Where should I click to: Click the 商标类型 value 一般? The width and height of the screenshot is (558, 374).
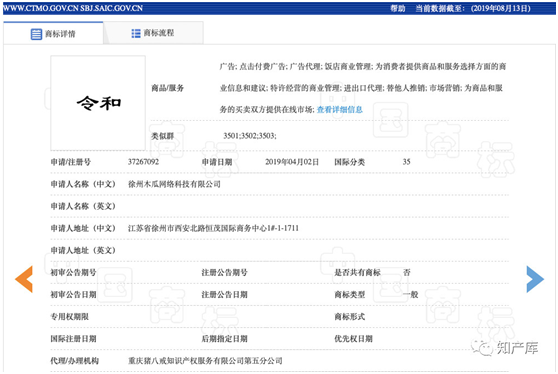[x=410, y=294]
